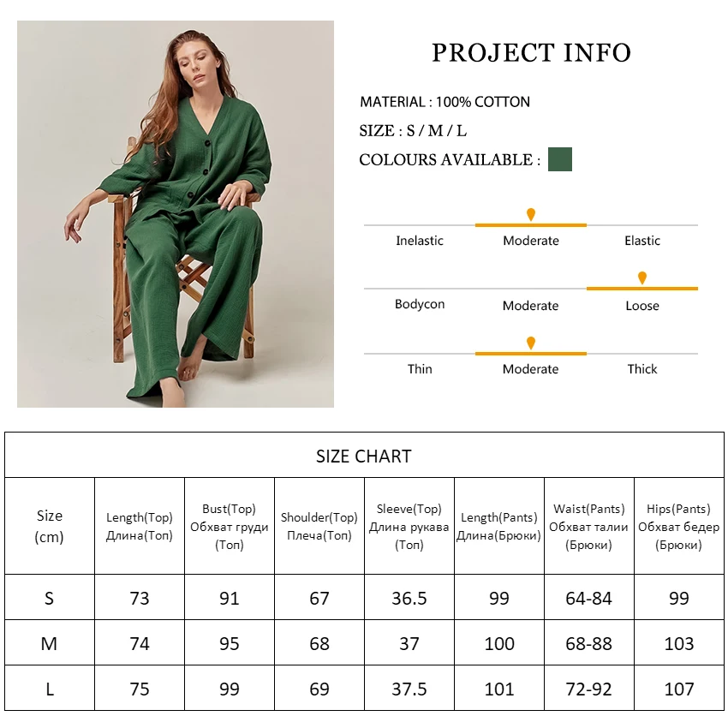
Task: Click the Waist(Pants) column header
Action: 589,527
